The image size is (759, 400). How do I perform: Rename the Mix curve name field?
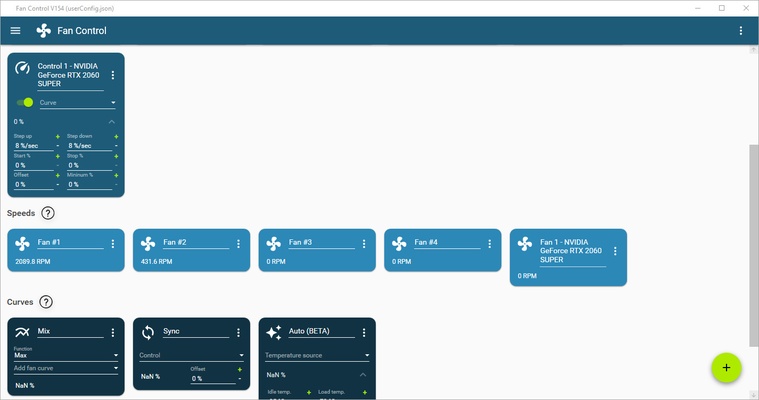point(70,332)
